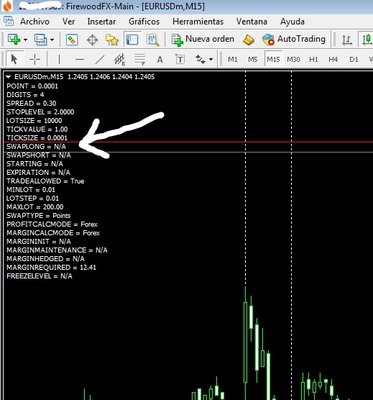Open the Herramientas menu
Screen dimensions: 373x400
[x=198, y=22]
